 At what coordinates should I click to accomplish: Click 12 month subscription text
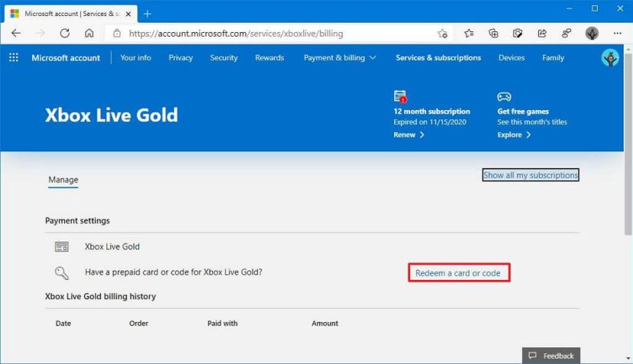(x=432, y=111)
